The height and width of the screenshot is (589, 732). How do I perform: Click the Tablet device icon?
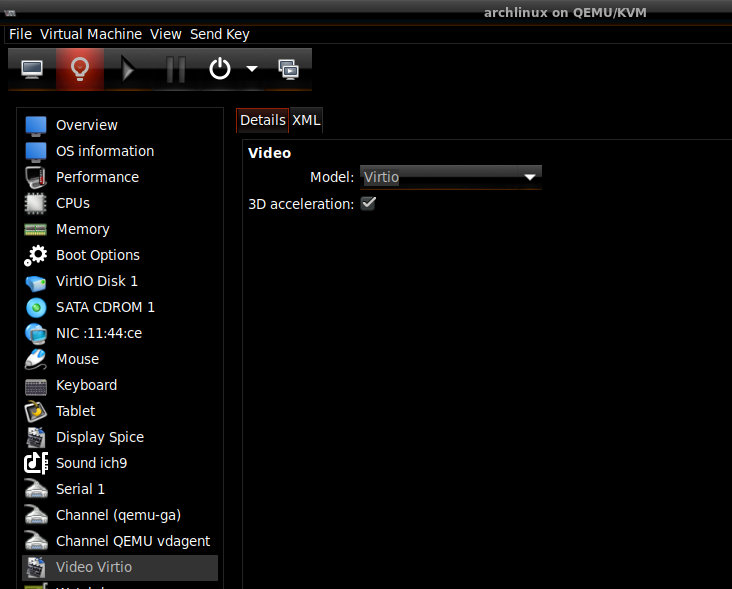(36, 412)
